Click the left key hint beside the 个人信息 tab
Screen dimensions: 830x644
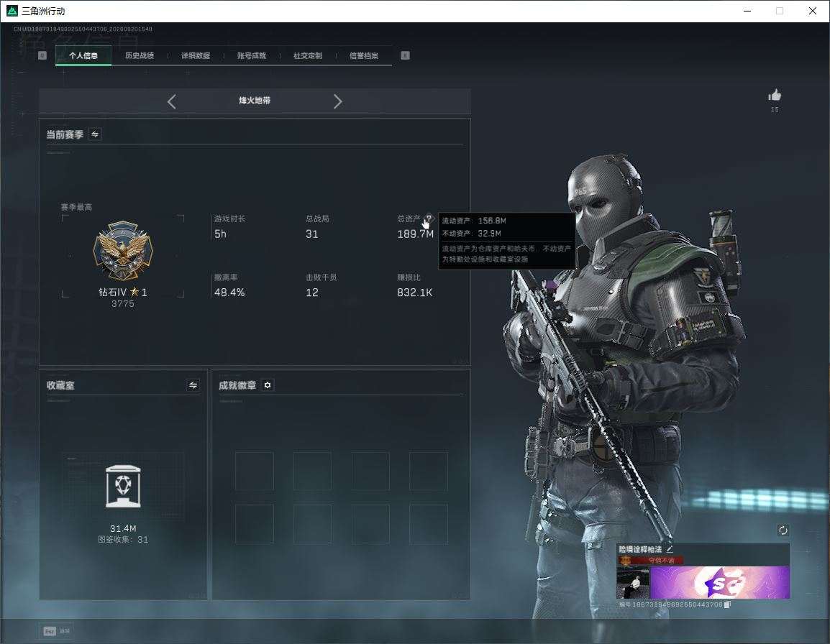coord(42,55)
